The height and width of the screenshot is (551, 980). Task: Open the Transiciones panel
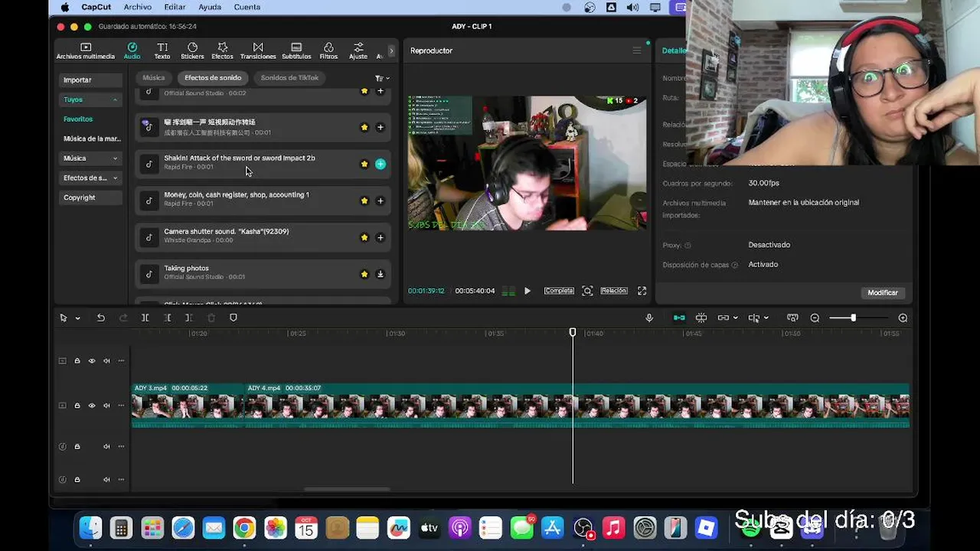point(258,51)
